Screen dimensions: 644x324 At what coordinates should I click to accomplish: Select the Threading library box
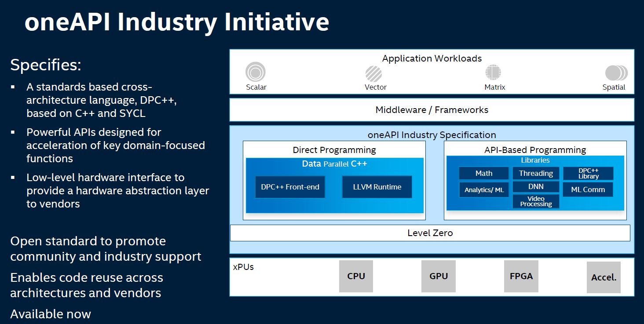536,173
